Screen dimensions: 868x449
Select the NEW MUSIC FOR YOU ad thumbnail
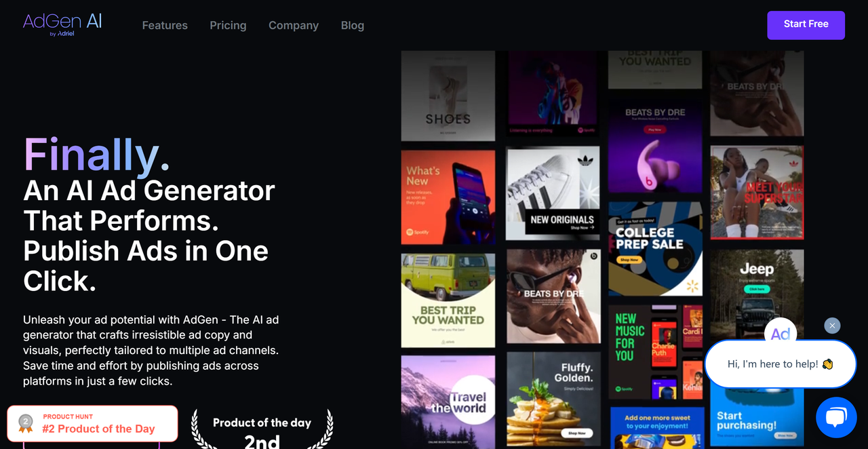pos(655,351)
